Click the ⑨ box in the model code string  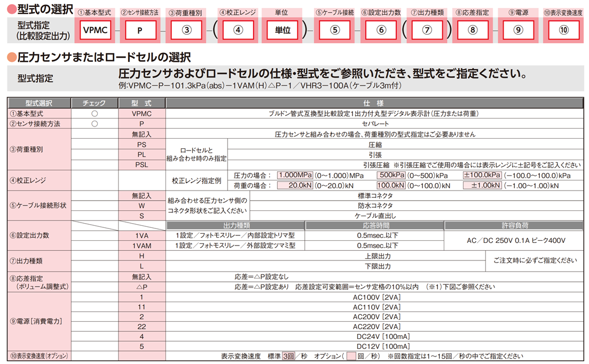[x=519, y=30]
